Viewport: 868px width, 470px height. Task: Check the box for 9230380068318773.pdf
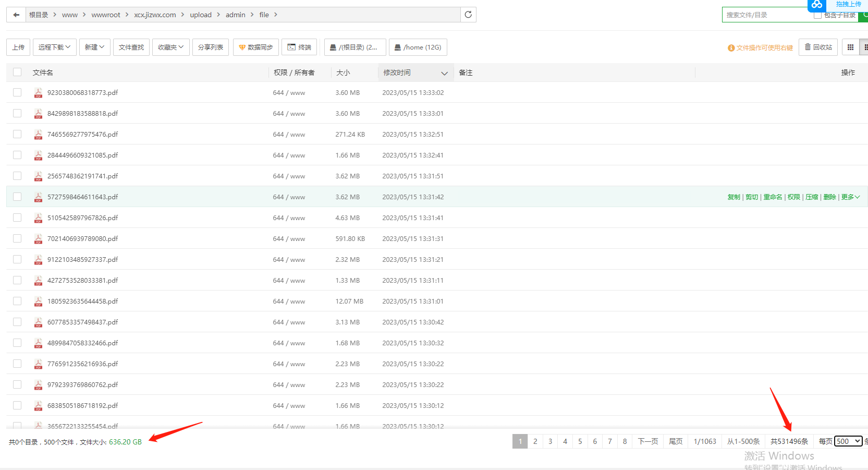(x=17, y=92)
